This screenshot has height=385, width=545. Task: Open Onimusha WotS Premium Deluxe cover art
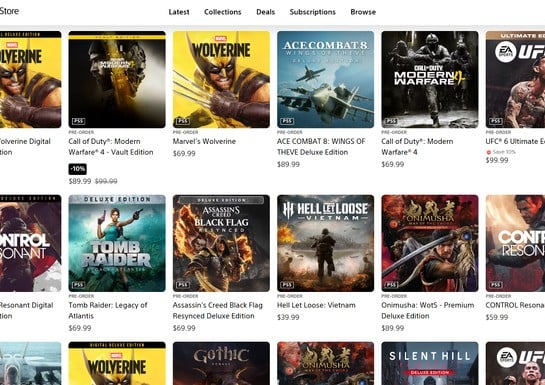tap(430, 243)
